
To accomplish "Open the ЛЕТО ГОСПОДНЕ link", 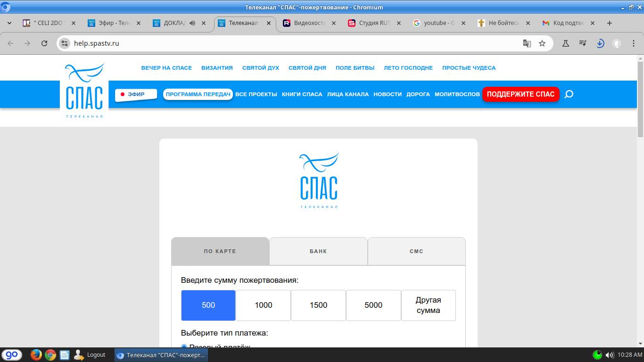I will 408,68.
